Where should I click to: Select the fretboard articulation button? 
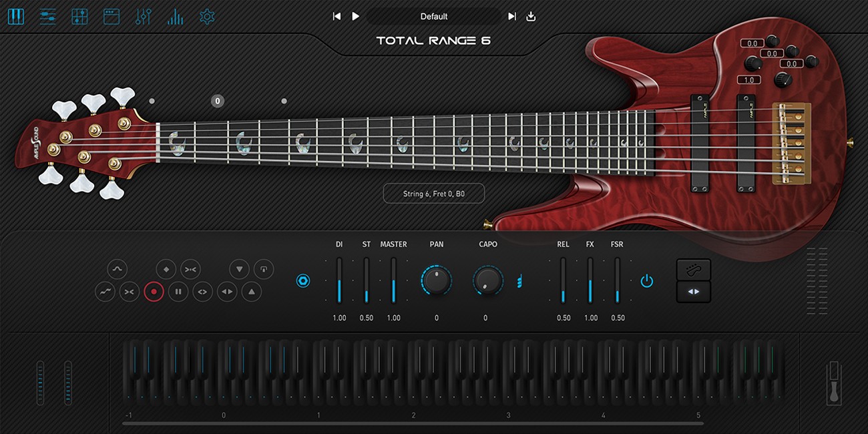pos(694,269)
